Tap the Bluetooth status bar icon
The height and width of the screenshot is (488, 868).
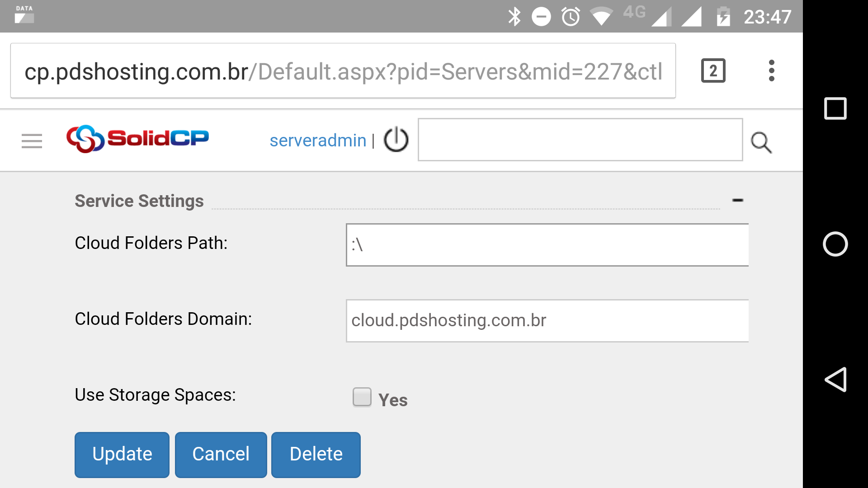[x=514, y=17]
